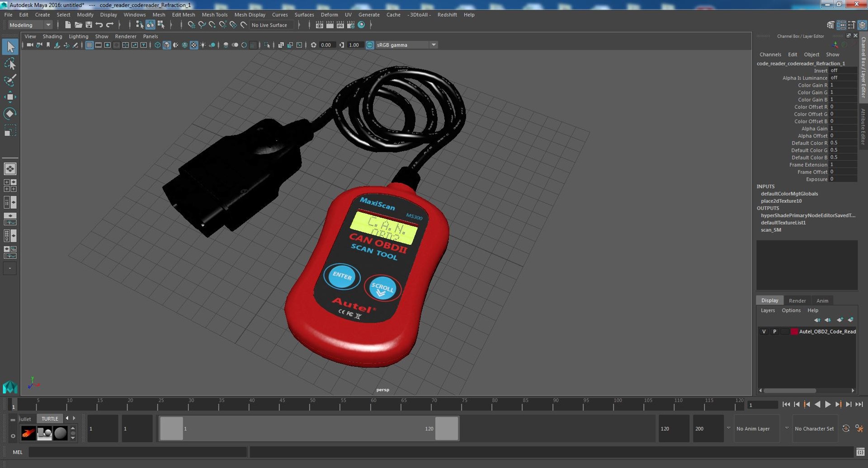
Task: Open Render View window icon
Action: [319, 25]
